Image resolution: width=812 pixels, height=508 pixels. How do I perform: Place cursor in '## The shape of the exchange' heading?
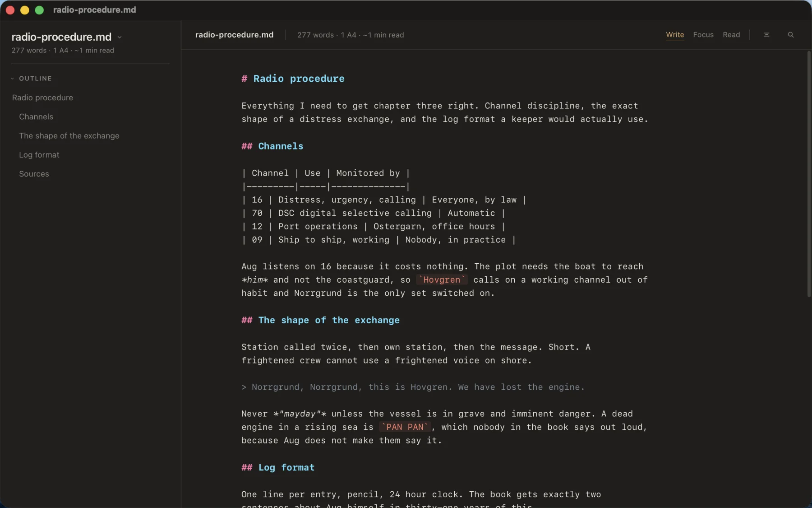(320, 320)
